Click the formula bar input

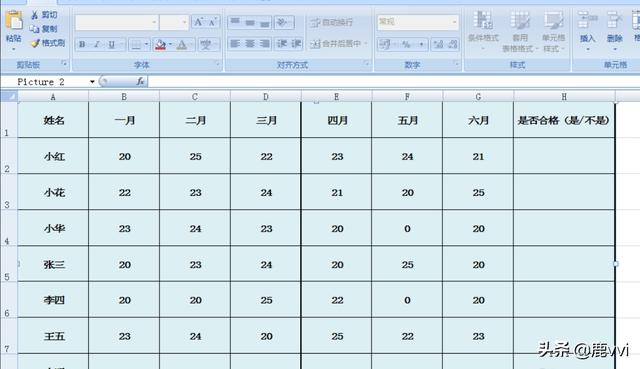pyautogui.click(x=394, y=82)
